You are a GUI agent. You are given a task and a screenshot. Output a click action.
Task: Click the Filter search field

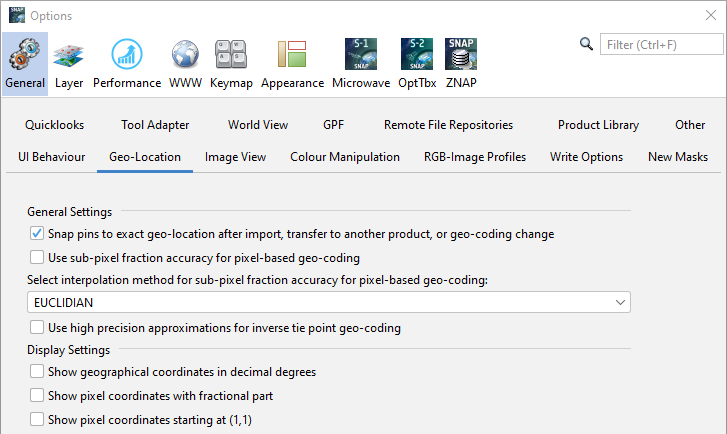660,45
